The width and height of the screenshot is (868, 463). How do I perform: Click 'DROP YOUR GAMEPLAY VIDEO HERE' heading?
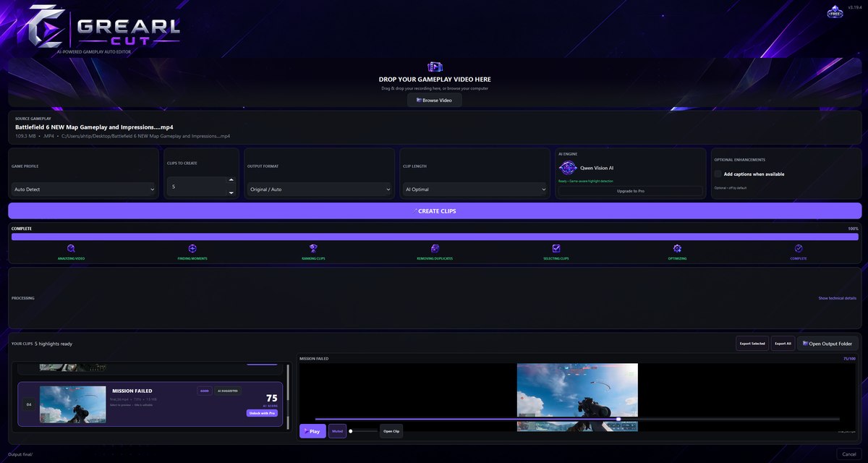pos(435,80)
